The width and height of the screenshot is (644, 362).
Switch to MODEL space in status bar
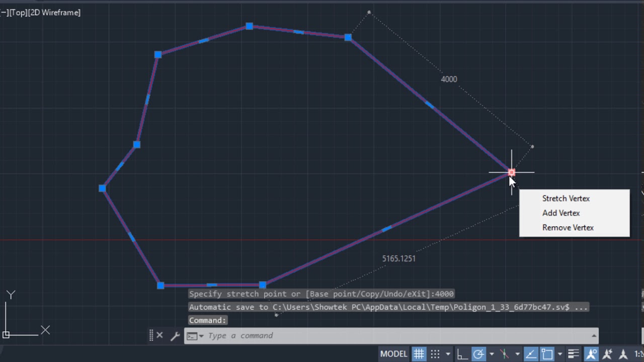pos(393,354)
